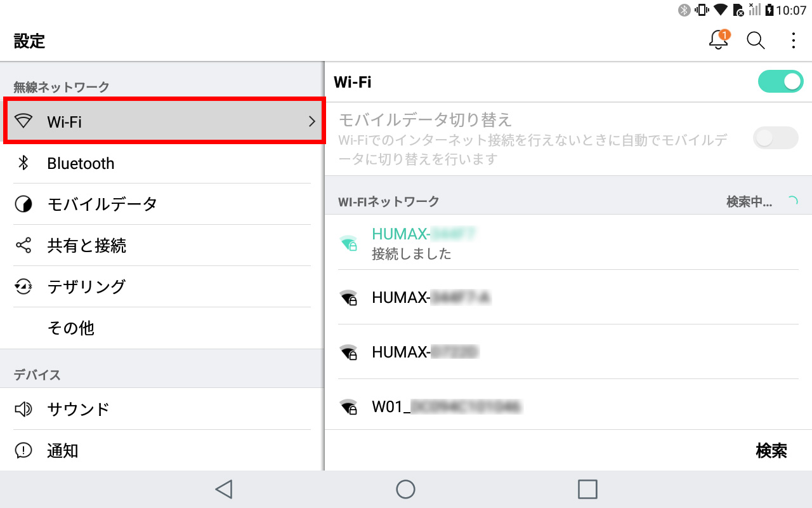Tap the テザリング icon
The width and height of the screenshot is (812, 508).
tap(23, 286)
